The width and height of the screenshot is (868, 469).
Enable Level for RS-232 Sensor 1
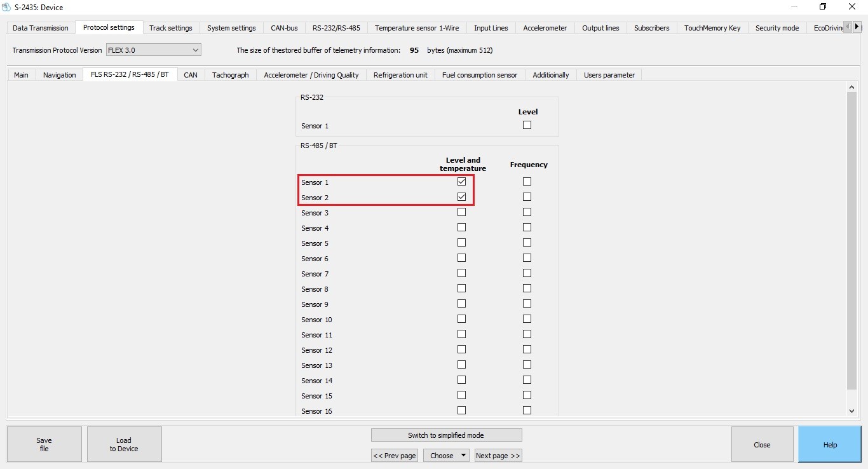[x=527, y=125]
